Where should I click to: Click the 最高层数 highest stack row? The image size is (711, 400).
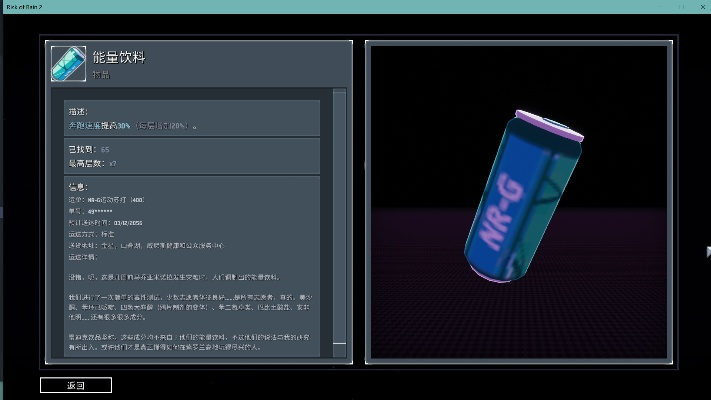pos(90,163)
